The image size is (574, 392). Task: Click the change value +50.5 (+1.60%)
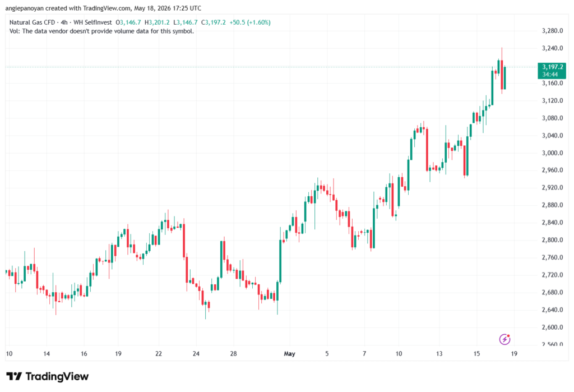click(x=250, y=22)
